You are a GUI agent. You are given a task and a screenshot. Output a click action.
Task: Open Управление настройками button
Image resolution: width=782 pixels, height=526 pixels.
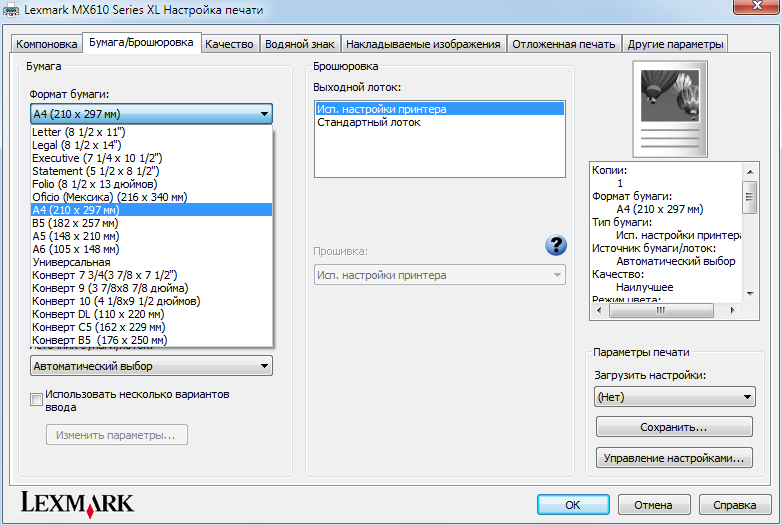[674, 458]
